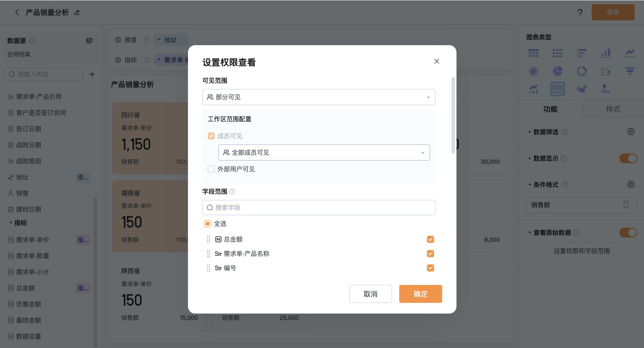Collapse the 查看原始数据 section
This screenshot has height=348, width=644.
coord(530,233)
